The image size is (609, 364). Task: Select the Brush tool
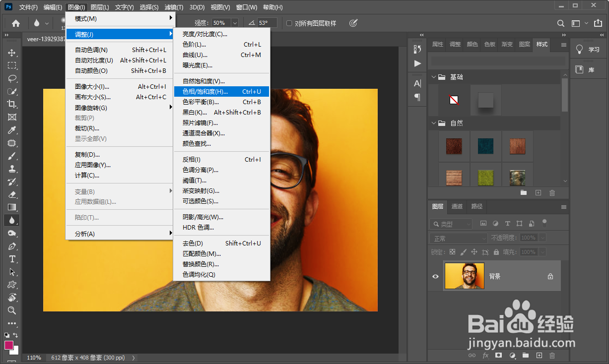tap(12, 156)
